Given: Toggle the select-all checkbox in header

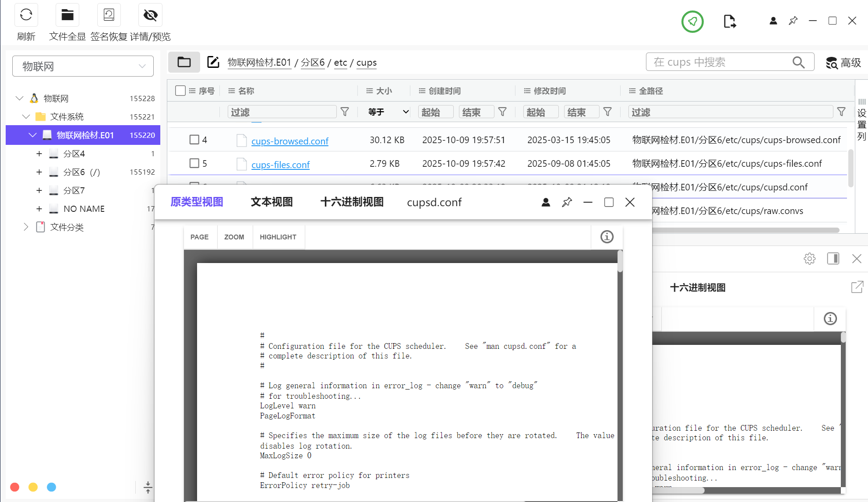Looking at the screenshot, I should coord(180,91).
